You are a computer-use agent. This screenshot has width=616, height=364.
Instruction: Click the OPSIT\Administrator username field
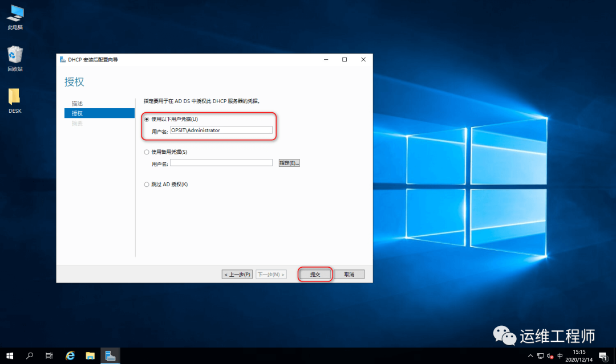coord(221,130)
